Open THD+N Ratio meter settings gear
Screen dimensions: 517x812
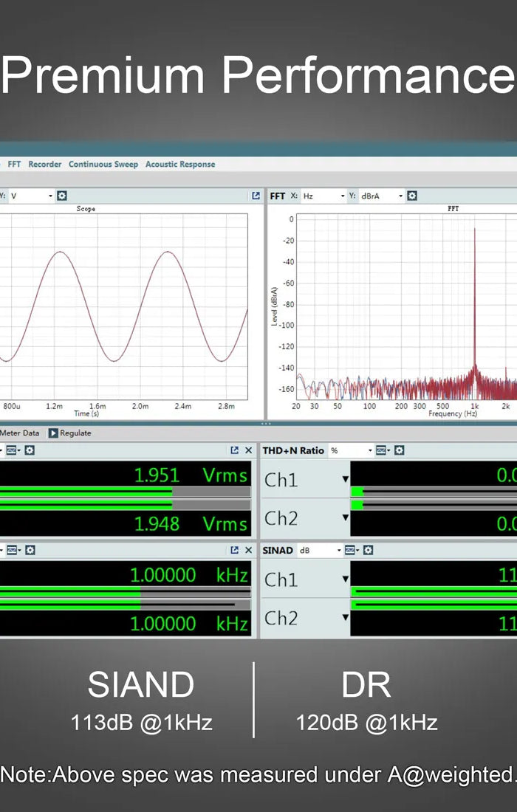[399, 450]
